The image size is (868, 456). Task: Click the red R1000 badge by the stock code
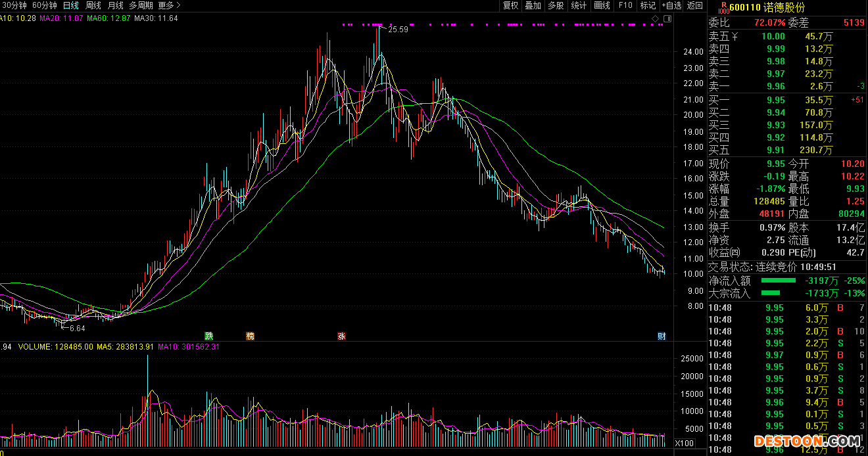pyautogui.click(x=723, y=8)
